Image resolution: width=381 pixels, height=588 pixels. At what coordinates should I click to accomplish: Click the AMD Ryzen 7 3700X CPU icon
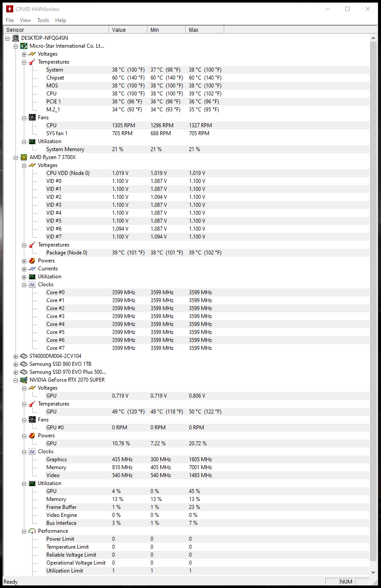24,157
